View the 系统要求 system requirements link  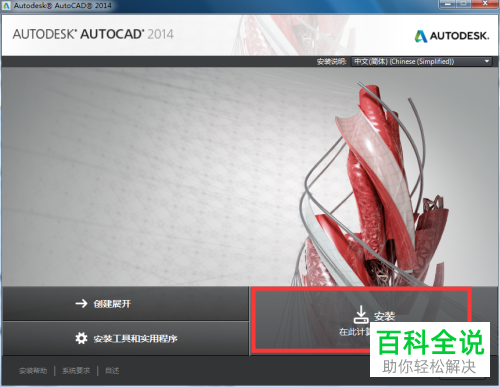tap(76, 371)
